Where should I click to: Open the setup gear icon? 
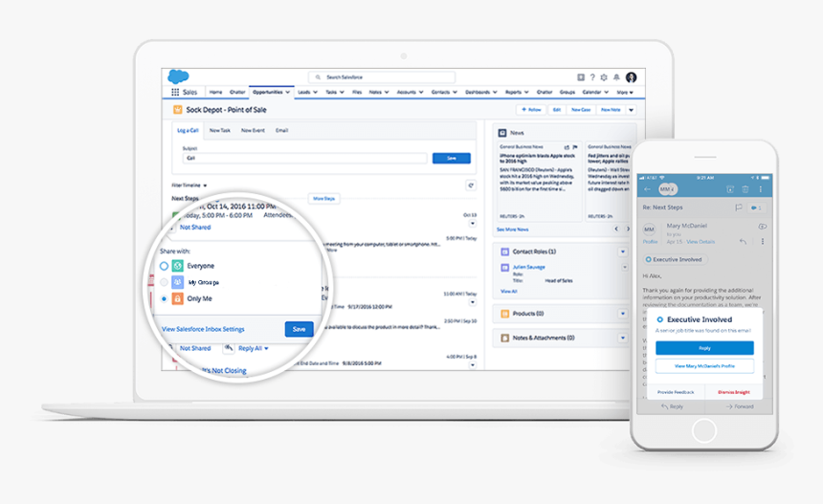[x=604, y=77]
